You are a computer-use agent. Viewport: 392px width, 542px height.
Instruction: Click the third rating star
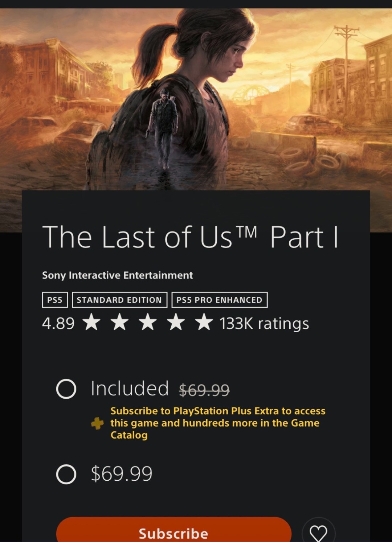point(148,322)
